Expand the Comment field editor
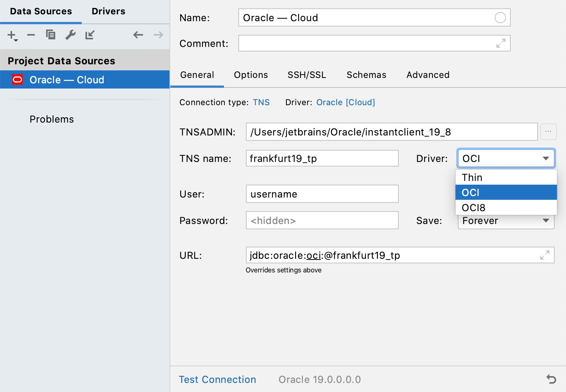The image size is (566, 392). click(x=501, y=43)
